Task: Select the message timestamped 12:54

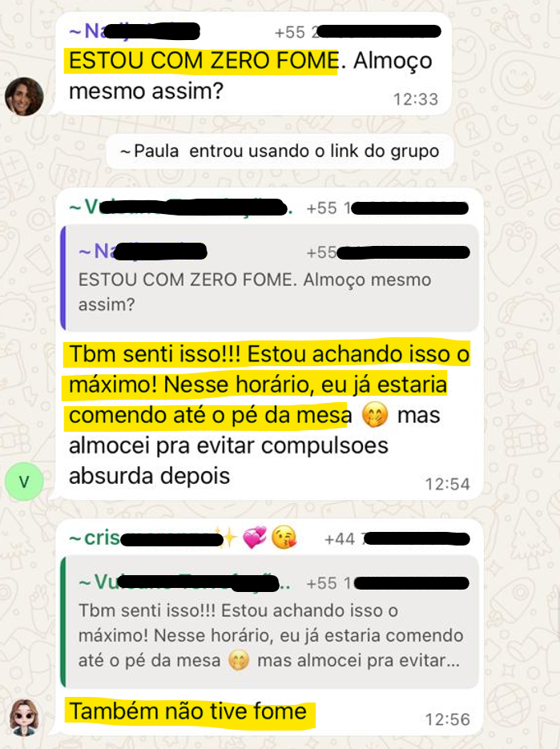Action: [x=271, y=344]
